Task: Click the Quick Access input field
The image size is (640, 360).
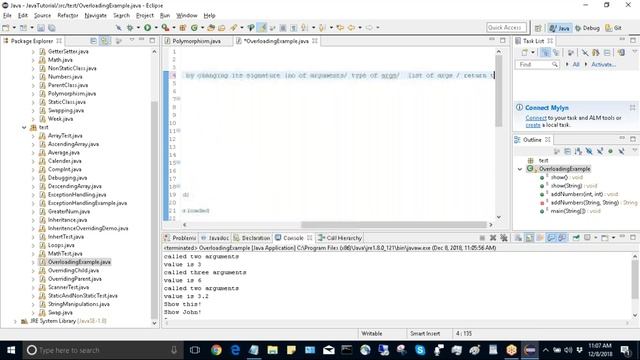Action: (x=507, y=27)
